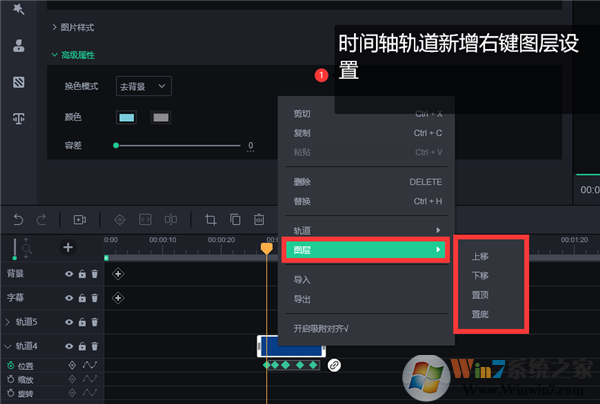This screenshot has width=600, height=404.
Task: Open the 换色模式 dropdown showing 去背景
Action: [x=143, y=86]
